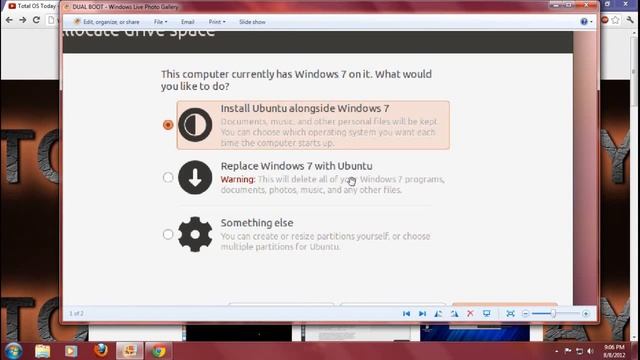The image size is (640, 360).
Task: Open blue desktop thumbnail in Chrome page
Action: click(475, 333)
